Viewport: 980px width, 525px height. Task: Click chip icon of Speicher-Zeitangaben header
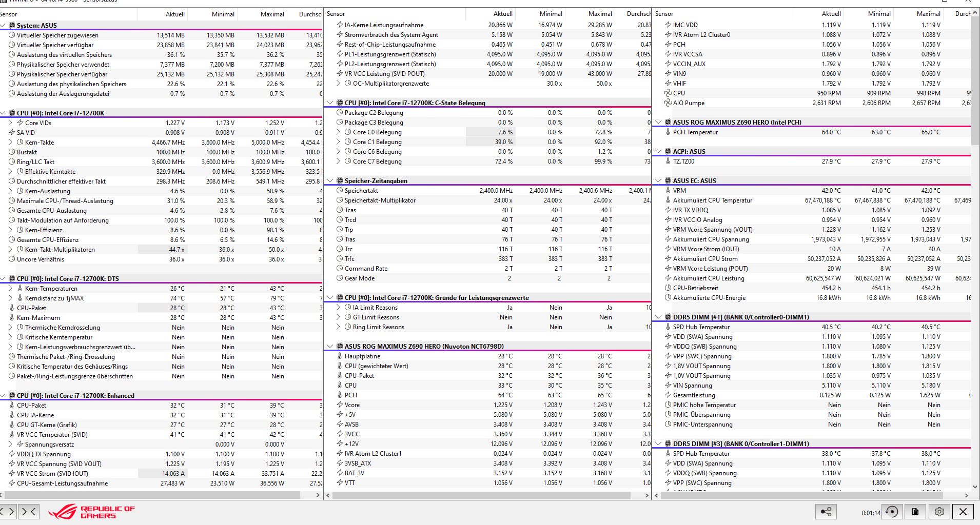pyautogui.click(x=340, y=180)
